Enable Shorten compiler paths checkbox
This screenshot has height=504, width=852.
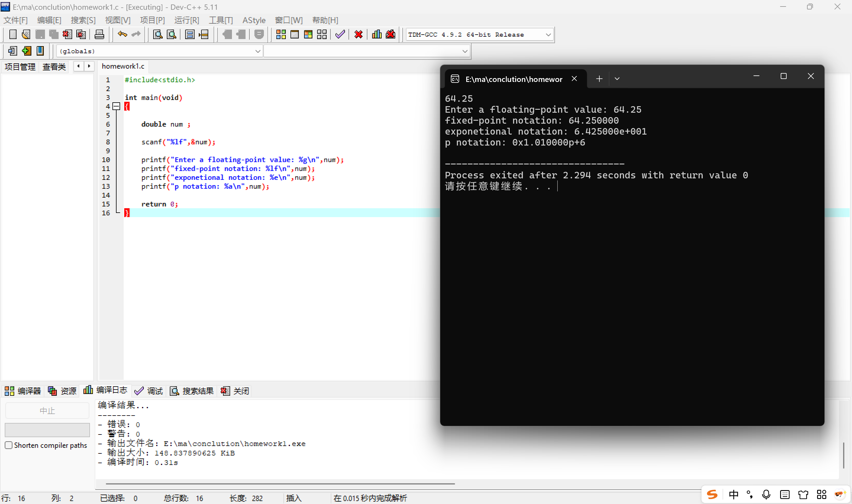coord(9,445)
